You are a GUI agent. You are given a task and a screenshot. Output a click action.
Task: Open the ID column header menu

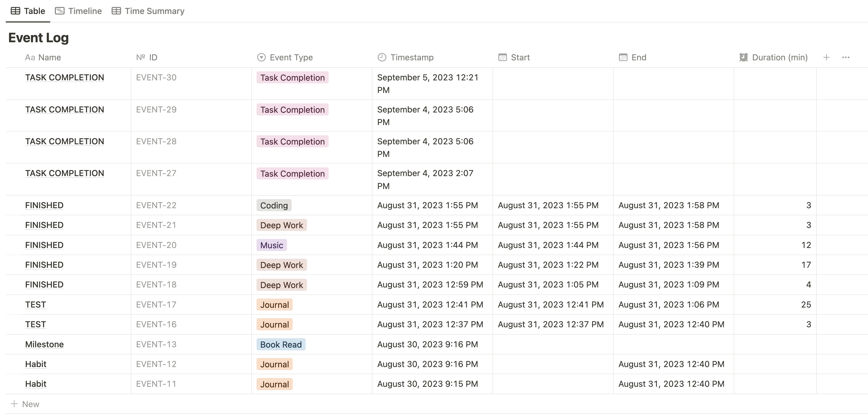191,57
